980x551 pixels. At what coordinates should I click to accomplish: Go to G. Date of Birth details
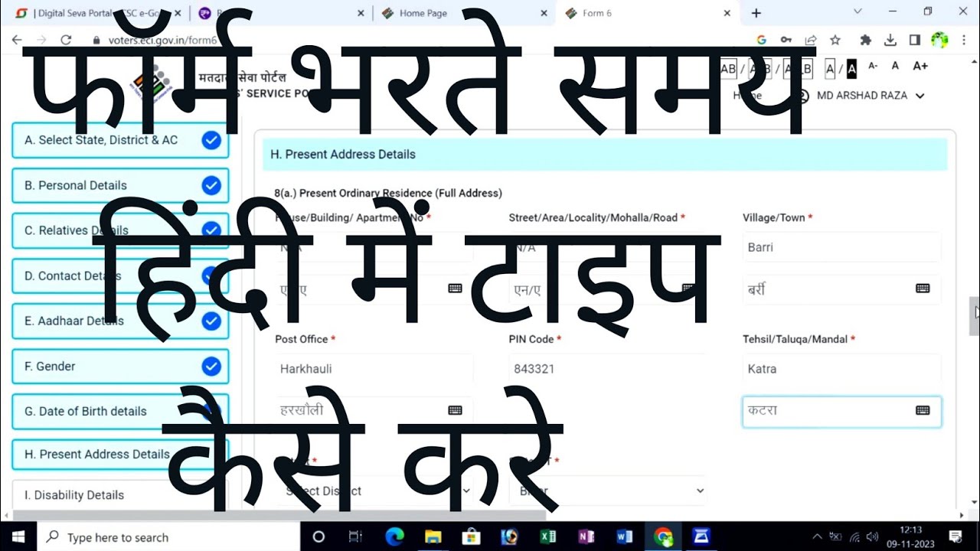pyautogui.click(x=120, y=412)
